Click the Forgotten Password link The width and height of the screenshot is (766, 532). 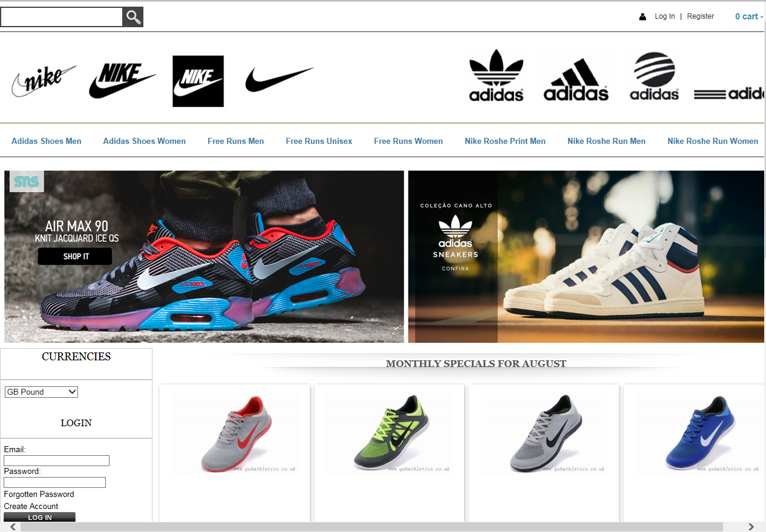coord(39,494)
